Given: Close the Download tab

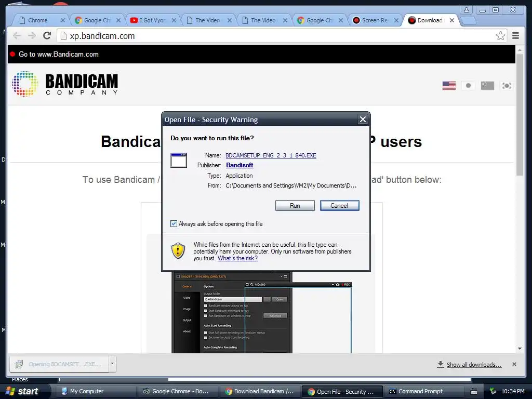Looking at the screenshot, I should coord(452,20).
